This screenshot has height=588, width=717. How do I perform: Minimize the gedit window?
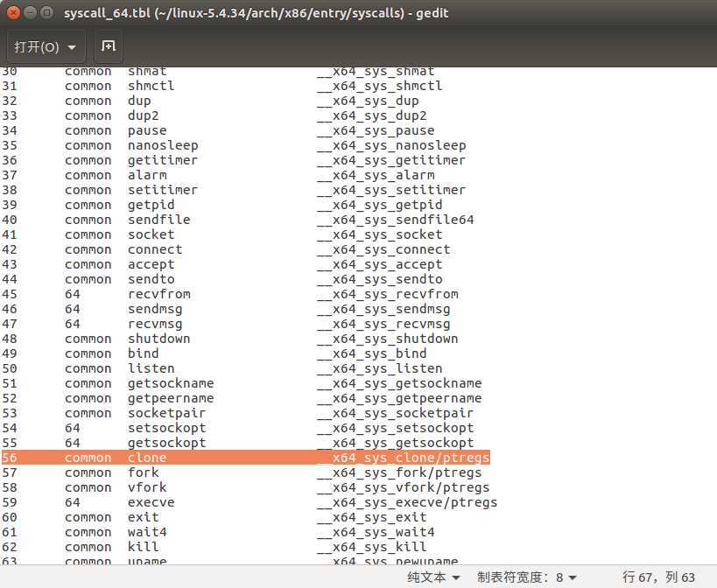click(x=30, y=13)
